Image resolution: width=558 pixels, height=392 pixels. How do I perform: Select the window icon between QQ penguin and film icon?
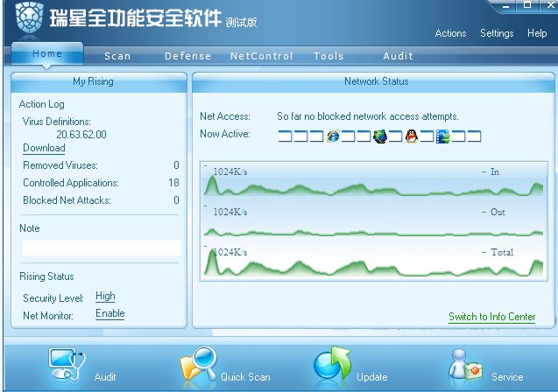pyautogui.click(x=427, y=136)
